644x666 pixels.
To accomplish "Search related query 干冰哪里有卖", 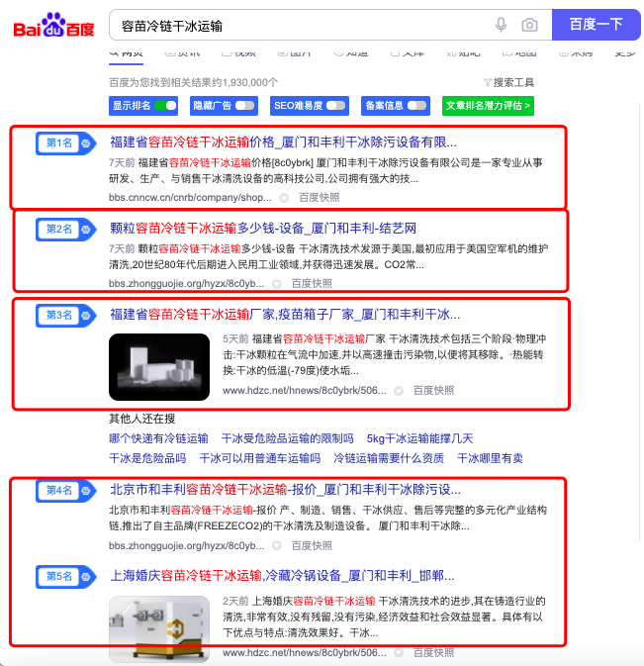I will 490,458.
